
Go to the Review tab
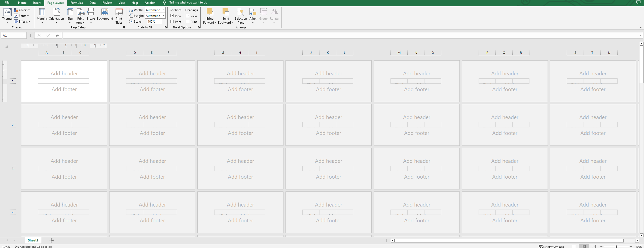coord(107,3)
